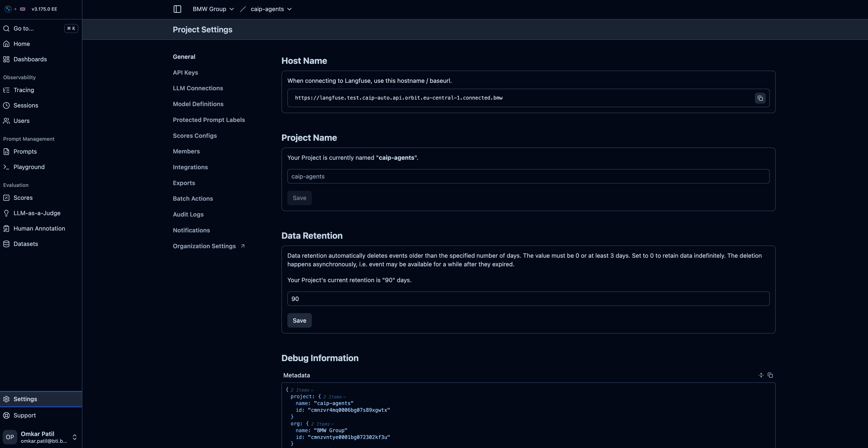The height and width of the screenshot is (448, 868).
Task: Open the caip-agents project dropdown
Action: point(271,9)
